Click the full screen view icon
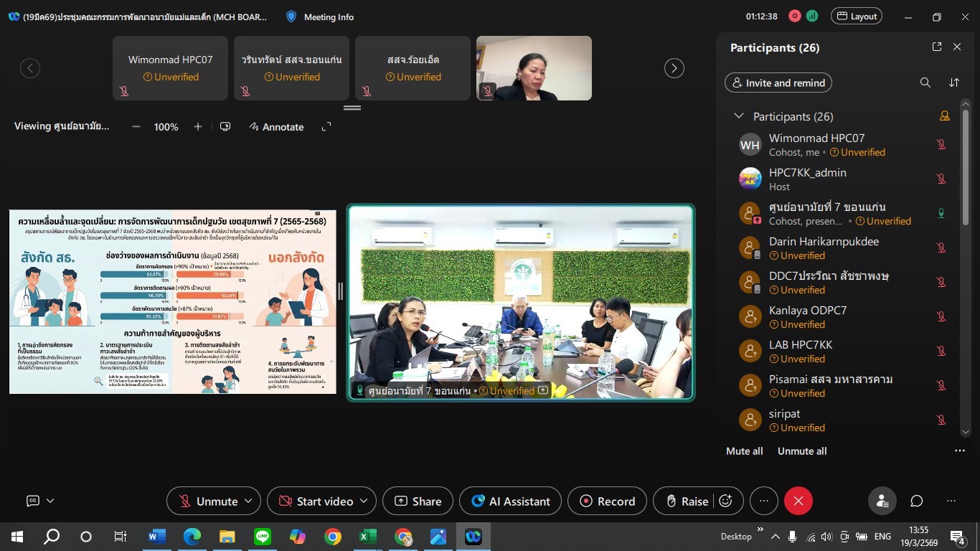Viewport: 980px width, 551px height. tap(326, 127)
